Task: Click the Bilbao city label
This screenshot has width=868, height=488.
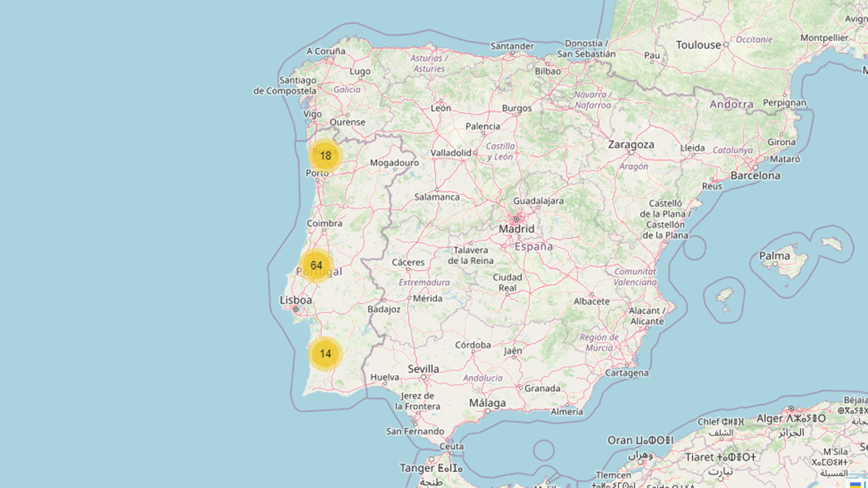Action: click(547, 71)
